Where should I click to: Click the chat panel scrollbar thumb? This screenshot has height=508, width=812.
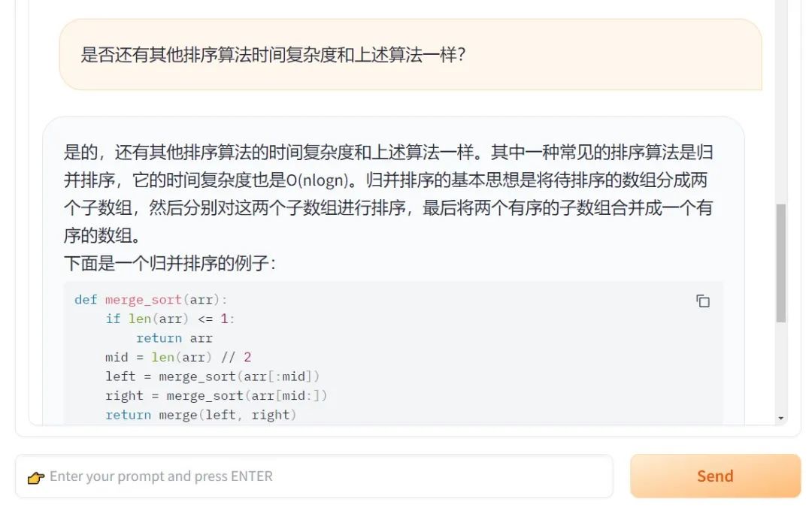(x=781, y=263)
